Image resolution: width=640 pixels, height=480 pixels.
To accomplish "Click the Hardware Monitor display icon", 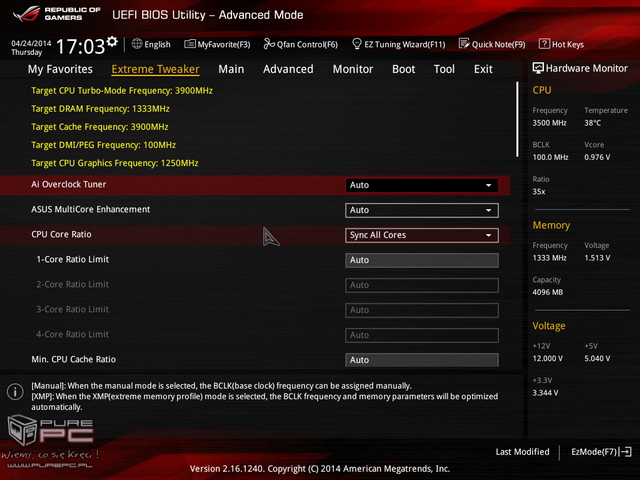I will tap(539, 68).
